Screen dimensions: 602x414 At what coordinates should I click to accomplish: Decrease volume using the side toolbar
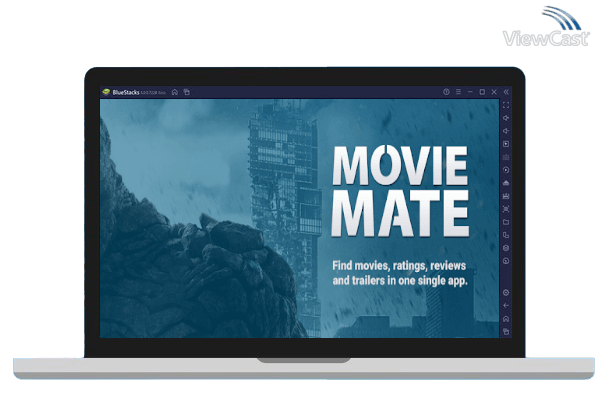coord(506,131)
